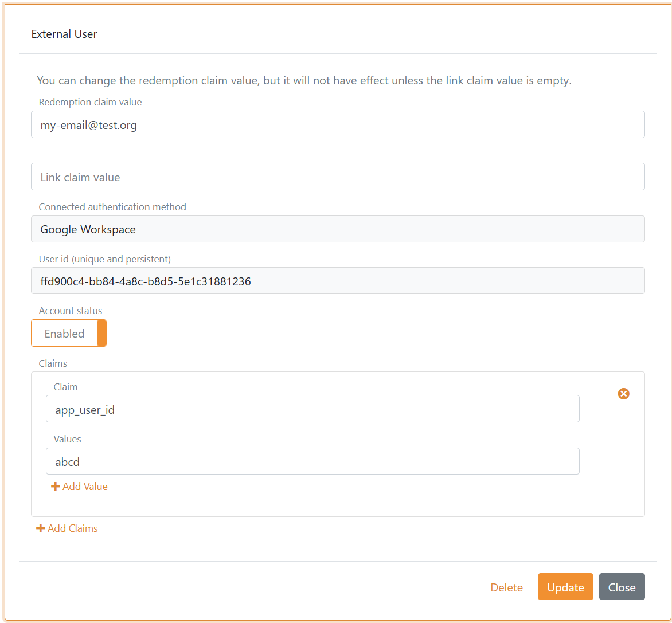Click the Values field containing abcd
This screenshot has height=623, width=672.
point(312,461)
